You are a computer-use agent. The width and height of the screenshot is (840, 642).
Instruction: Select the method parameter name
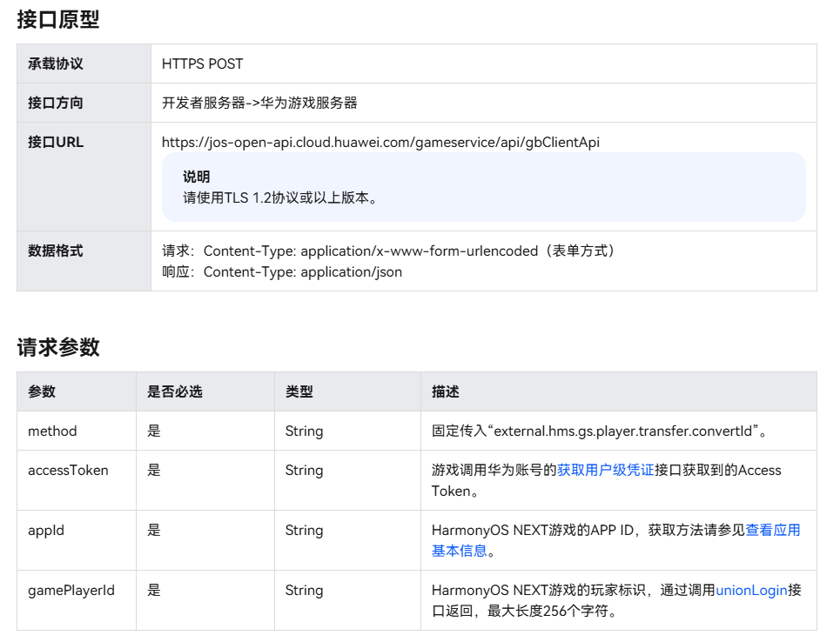[x=53, y=431]
